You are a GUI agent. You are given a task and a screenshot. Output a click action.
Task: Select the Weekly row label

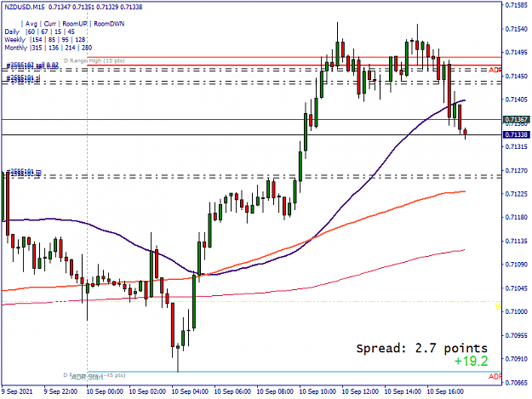click(15, 40)
